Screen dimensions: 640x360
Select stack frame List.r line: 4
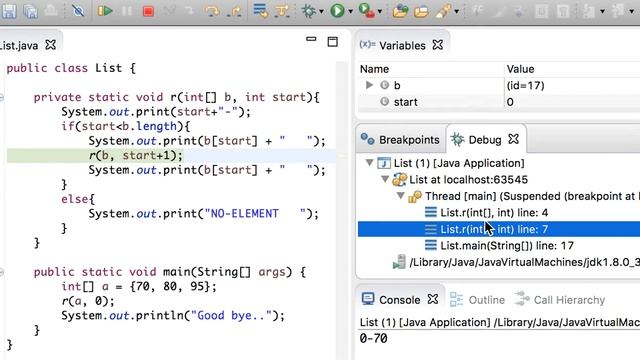click(x=494, y=213)
